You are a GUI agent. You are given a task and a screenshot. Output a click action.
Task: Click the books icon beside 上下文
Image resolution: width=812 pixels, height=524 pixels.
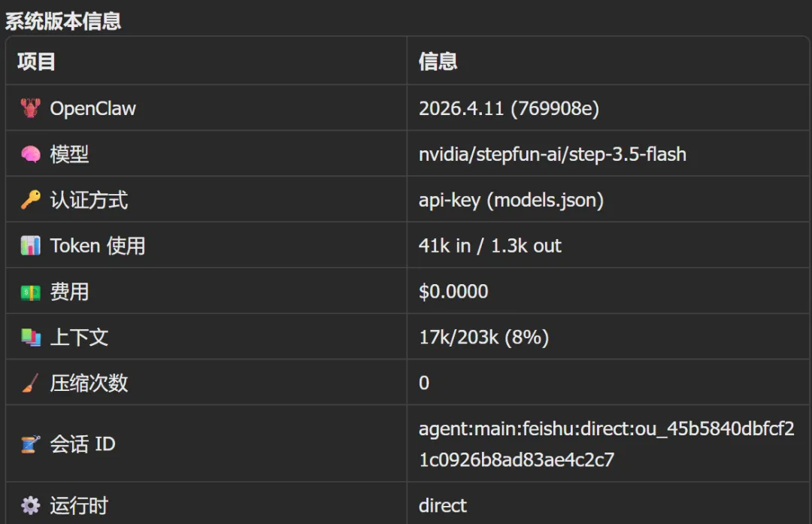(x=30, y=338)
